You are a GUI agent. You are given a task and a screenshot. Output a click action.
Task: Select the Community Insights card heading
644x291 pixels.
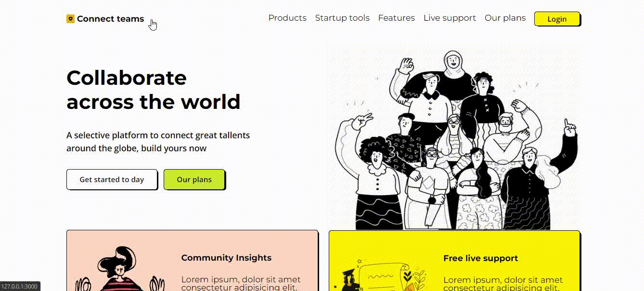226,258
